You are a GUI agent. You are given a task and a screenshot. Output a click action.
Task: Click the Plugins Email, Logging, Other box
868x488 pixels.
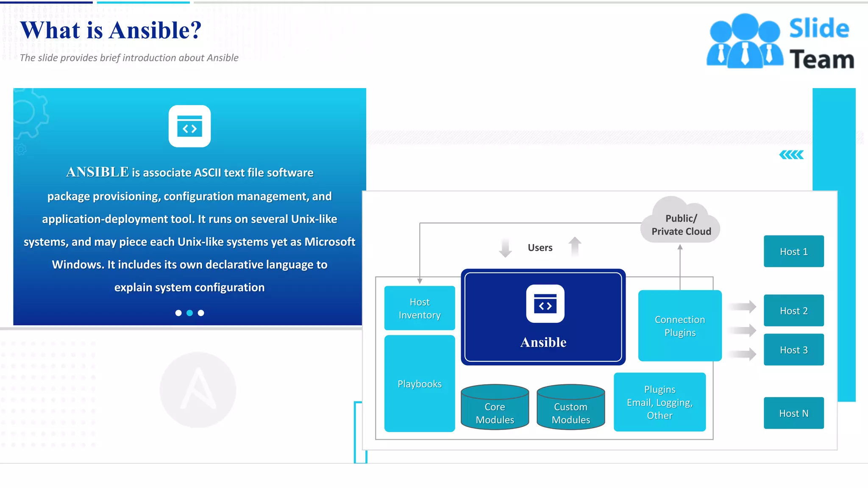659,402
